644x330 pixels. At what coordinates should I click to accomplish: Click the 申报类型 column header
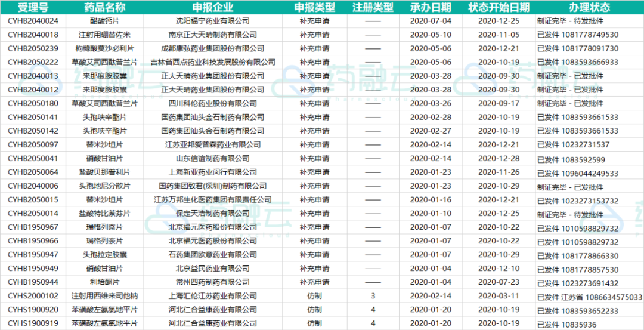pyautogui.click(x=315, y=7)
